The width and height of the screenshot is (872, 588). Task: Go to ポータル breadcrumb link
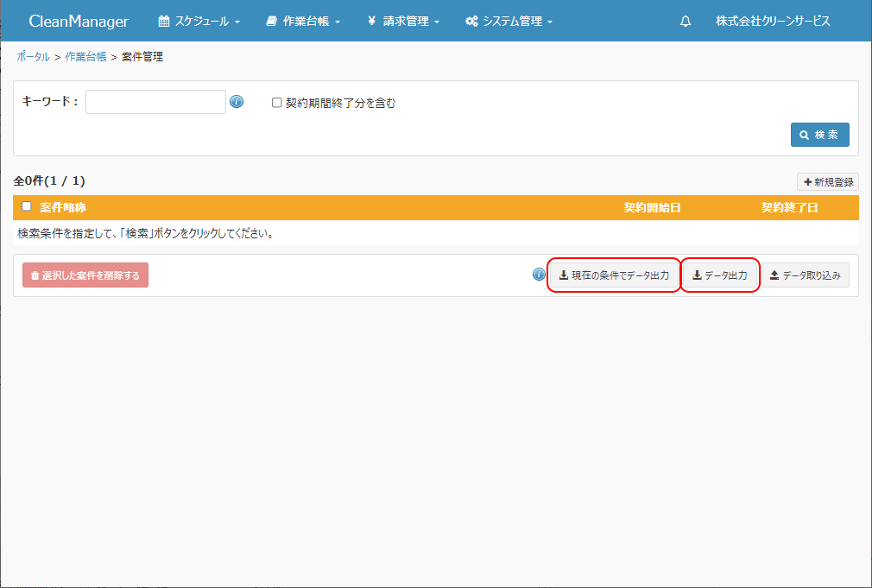(34, 57)
